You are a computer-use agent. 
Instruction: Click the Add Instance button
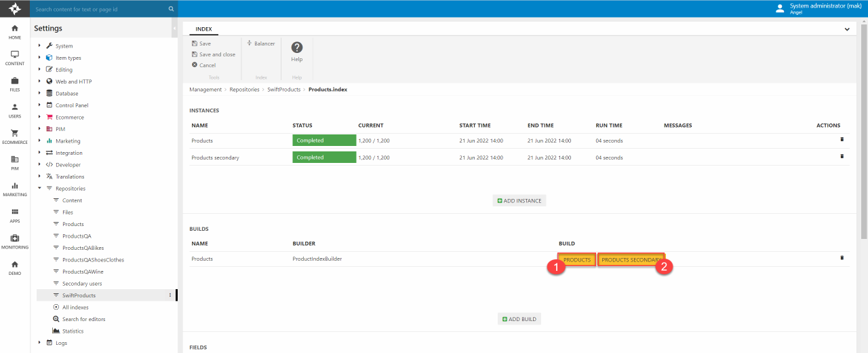pyautogui.click(x=519, y=201)
